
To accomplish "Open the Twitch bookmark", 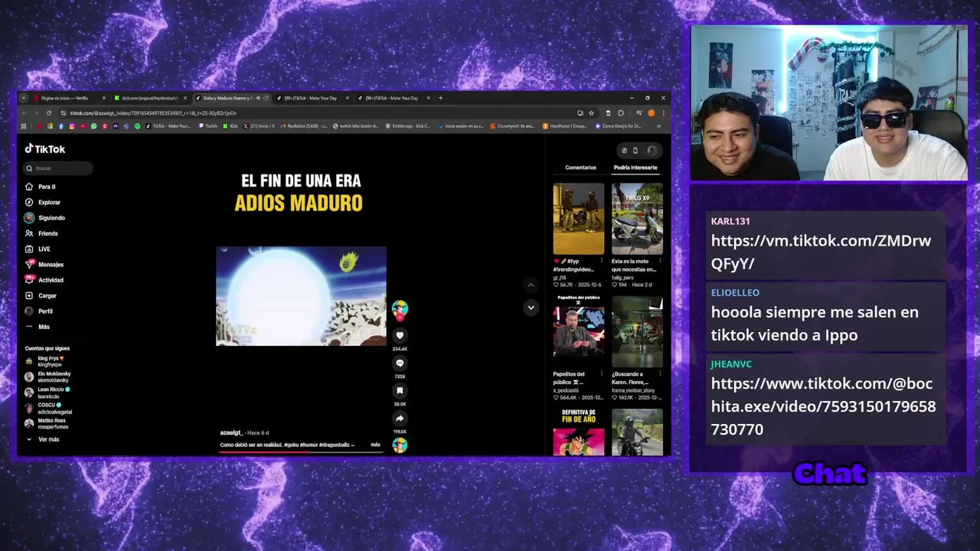I will click(x=207, y=126).
